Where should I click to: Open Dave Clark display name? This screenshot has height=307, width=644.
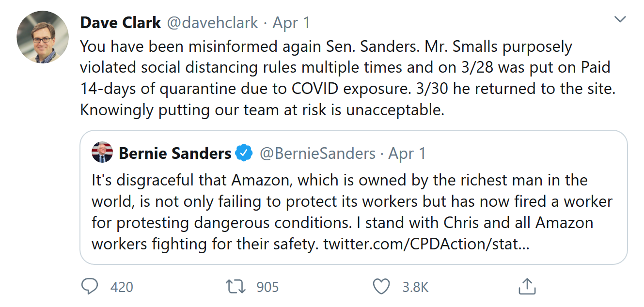pos(120,23)
